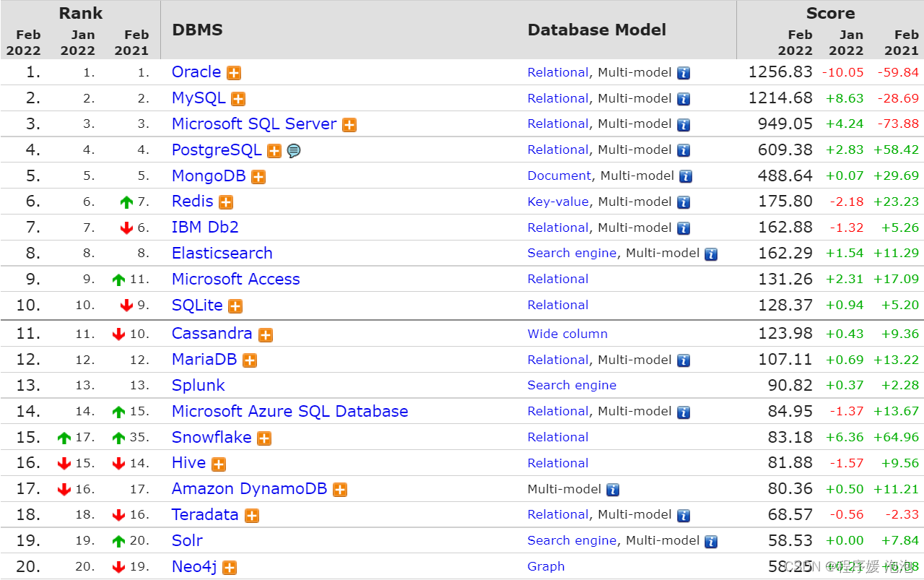Image resolution: width=924 pixels, height=580 pixels.
Task: Click the info icon in the PostgreSQL row
Action: pos(684,150)
